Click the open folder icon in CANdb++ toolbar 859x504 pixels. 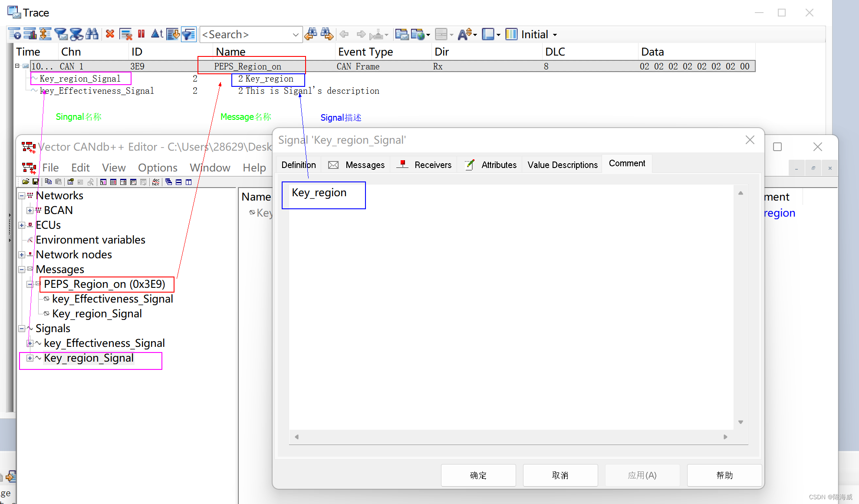click(26, 182)
